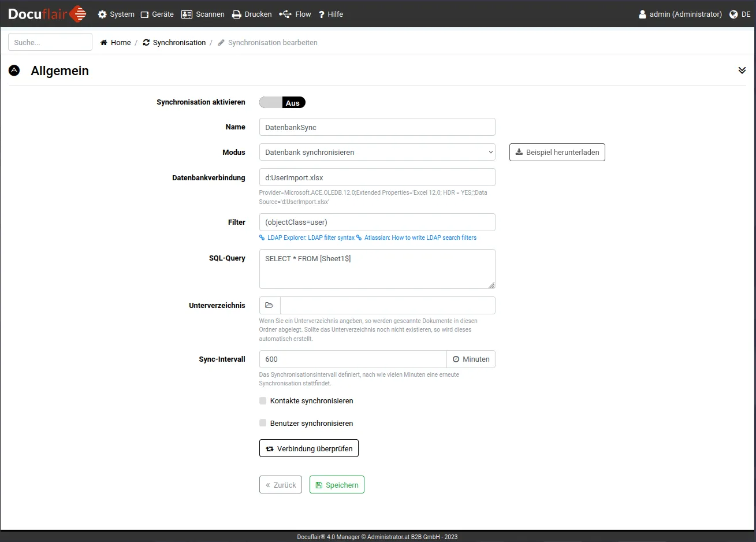This screenshot has width=756, height=542.
Task: Click the Speichern button
Action: [337, 485]
